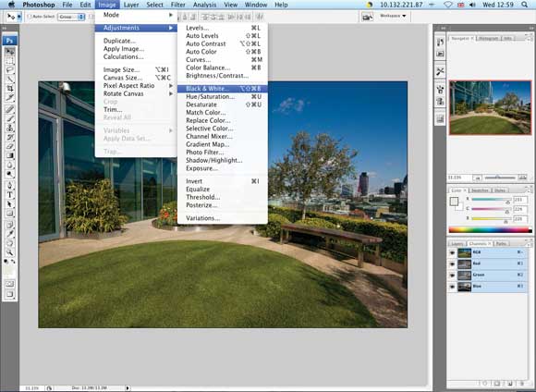
Task: Select Image Size menu item
Action: coord(136,69)
